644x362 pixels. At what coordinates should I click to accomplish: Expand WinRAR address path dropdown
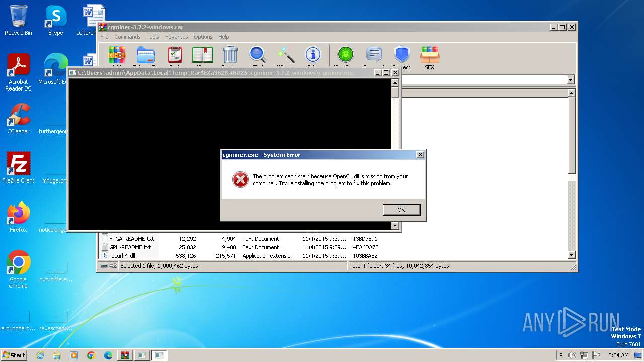(570, 80)
